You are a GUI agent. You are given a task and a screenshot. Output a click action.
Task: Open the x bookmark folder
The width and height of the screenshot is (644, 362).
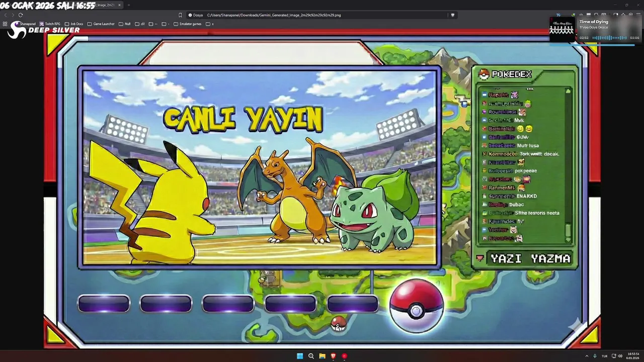[x=210, y=24]
